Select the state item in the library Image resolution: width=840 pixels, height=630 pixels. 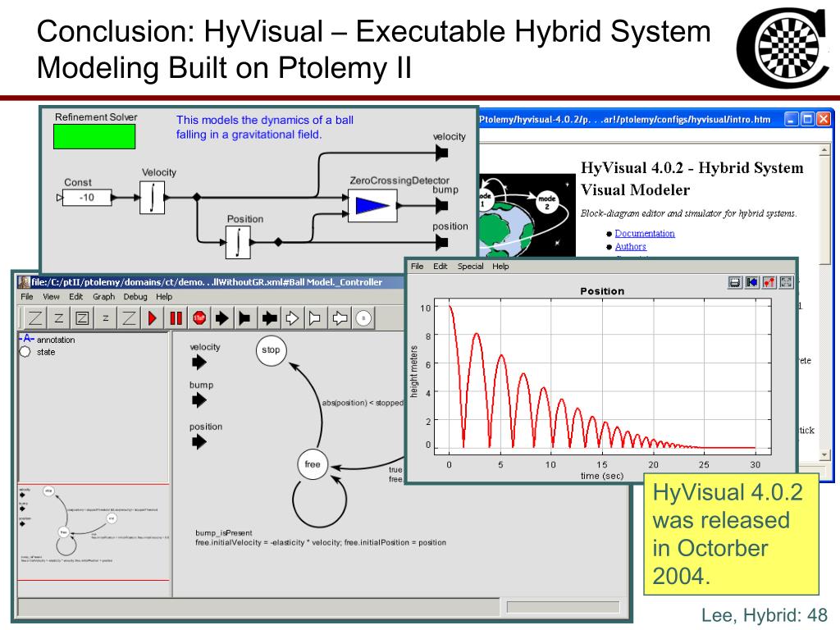pyautogui.click(x=38, y=352)
